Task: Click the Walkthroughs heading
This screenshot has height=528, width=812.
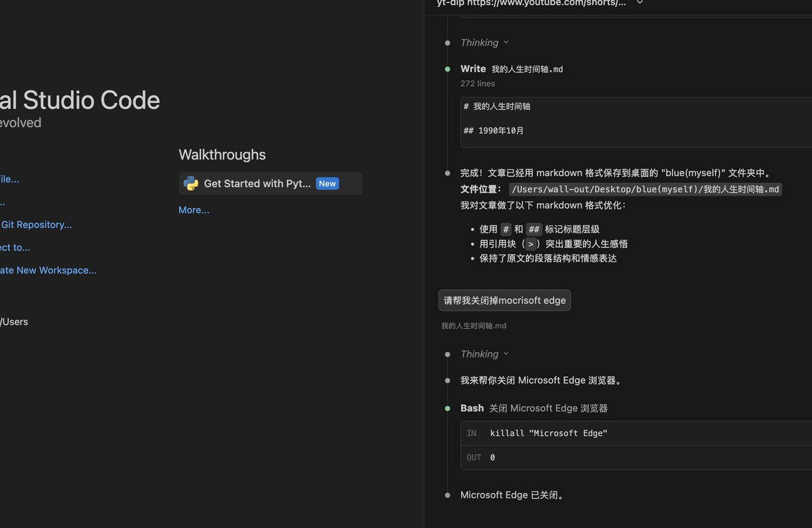Action: 222,154
